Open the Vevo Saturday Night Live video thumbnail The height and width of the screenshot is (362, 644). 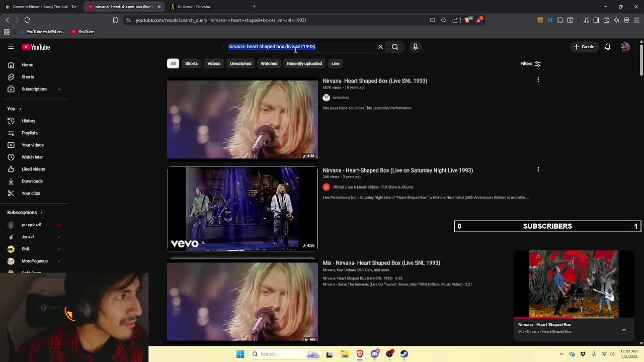(243, 209)
